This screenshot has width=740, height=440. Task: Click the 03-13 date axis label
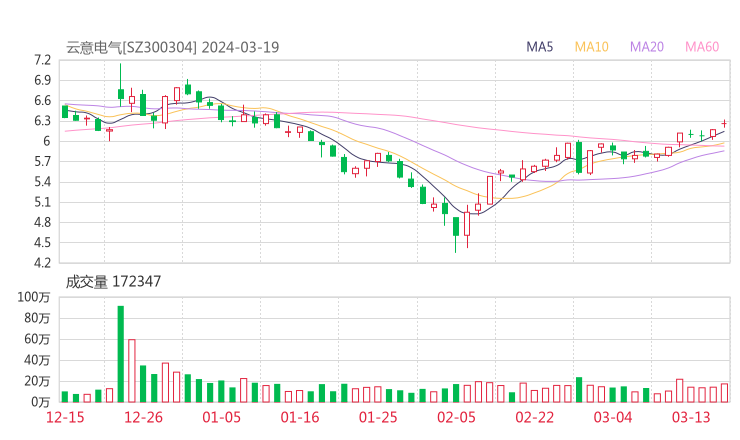coord(691,417)
